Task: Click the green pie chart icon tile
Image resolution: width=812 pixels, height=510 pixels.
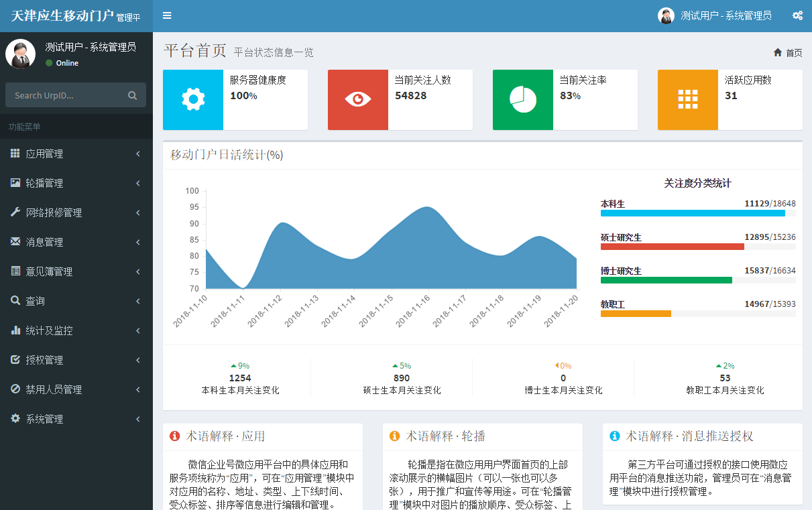Action: point(523,100)
